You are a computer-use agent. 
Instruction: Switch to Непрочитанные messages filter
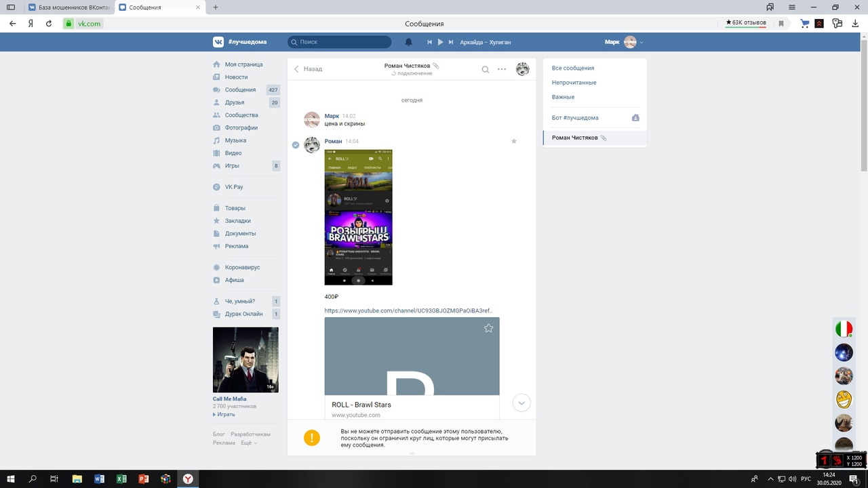pyautogui.click(x=574, y=83)
